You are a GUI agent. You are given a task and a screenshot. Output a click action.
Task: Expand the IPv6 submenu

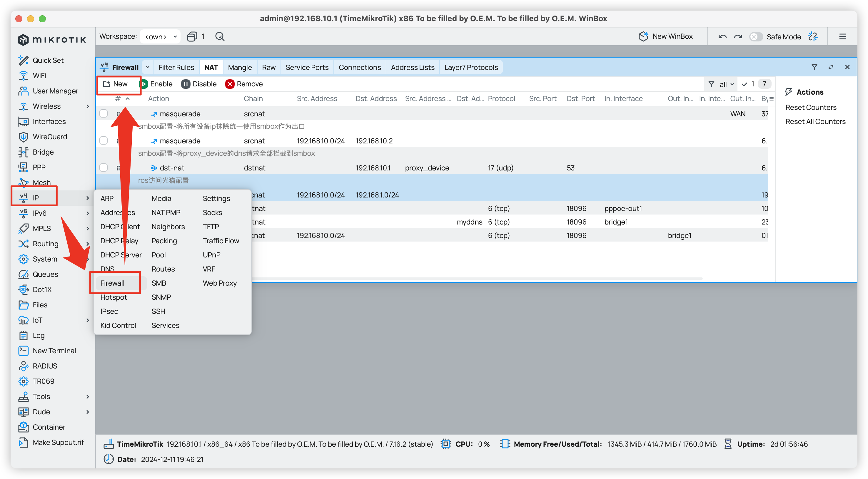point(88,213)
